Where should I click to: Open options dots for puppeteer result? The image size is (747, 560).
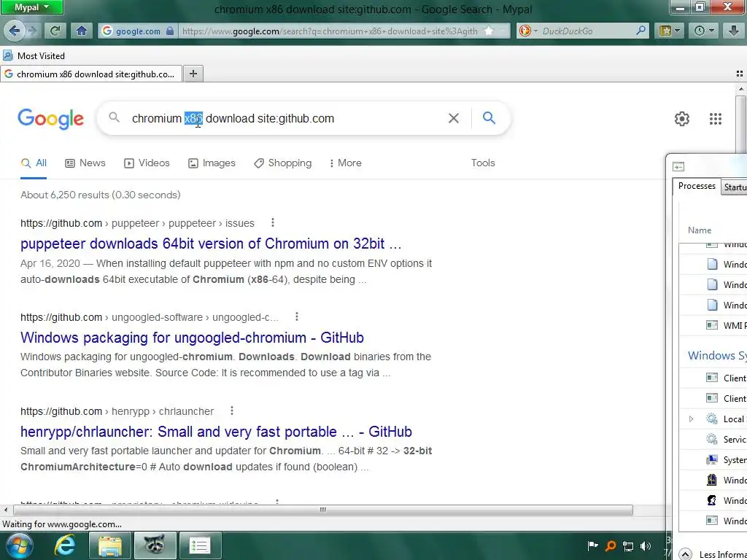coord(273,222)
